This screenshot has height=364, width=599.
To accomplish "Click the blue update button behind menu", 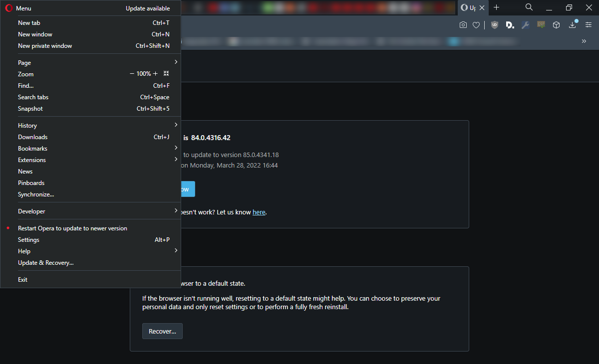I will coord(188,189).
